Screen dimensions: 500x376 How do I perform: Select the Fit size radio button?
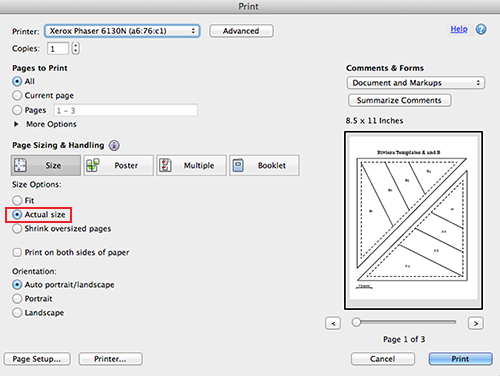[17, 200]
